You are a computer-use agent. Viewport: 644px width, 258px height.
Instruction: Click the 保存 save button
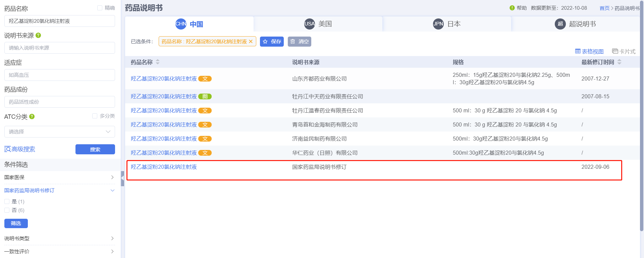tap(272, 42)
